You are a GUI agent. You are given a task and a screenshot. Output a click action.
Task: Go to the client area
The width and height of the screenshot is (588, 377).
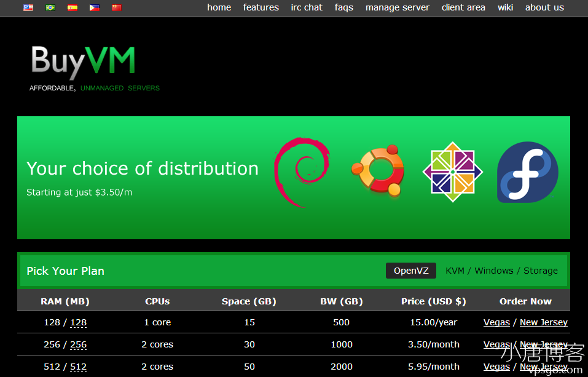(463, 7)
